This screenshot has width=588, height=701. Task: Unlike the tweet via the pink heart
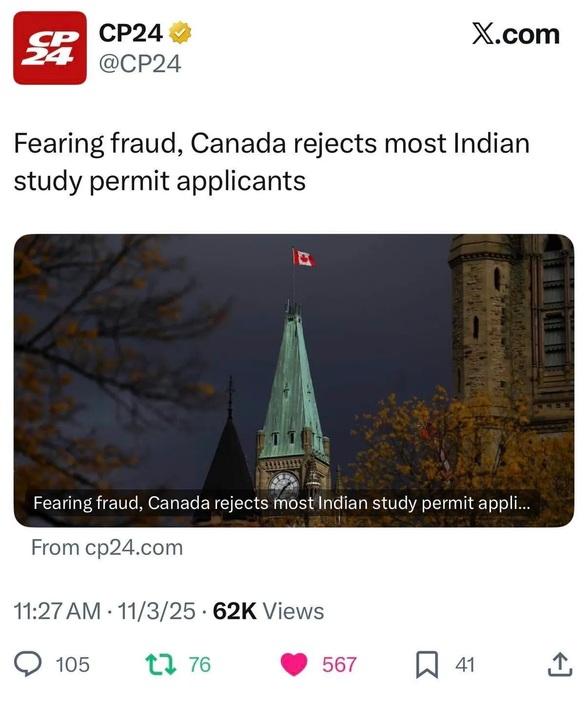pyautogui.click(x=294, y=664)
